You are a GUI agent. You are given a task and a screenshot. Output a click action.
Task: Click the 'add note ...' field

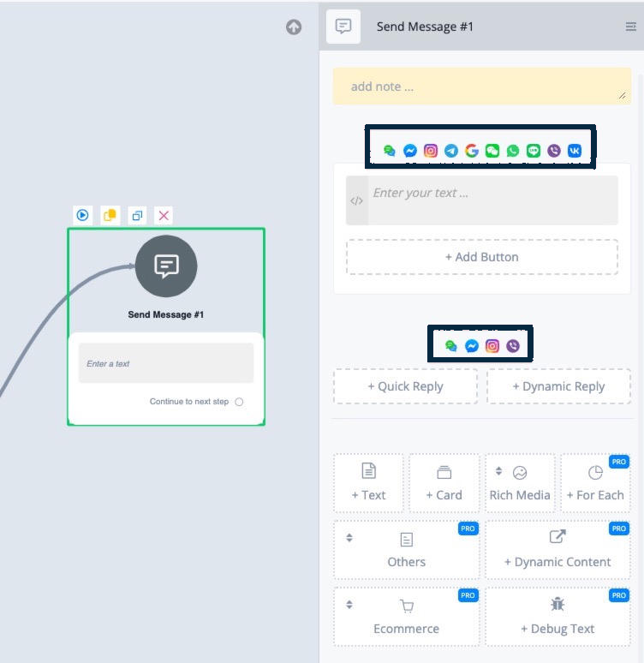482,87
